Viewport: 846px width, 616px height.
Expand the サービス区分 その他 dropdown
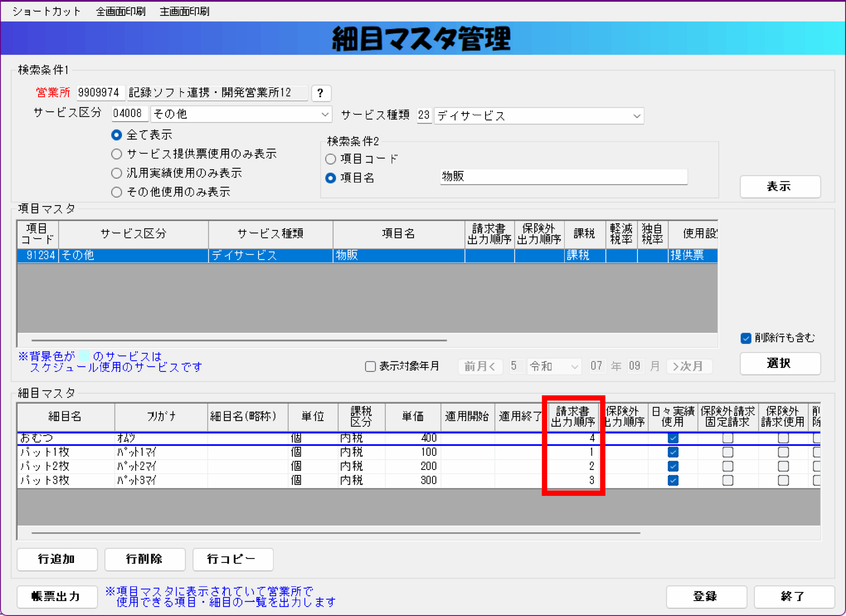click(325, 114)
